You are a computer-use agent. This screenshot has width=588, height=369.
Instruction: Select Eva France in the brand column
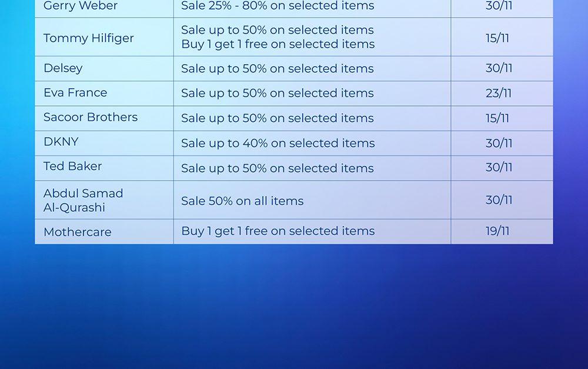point(75,93)
